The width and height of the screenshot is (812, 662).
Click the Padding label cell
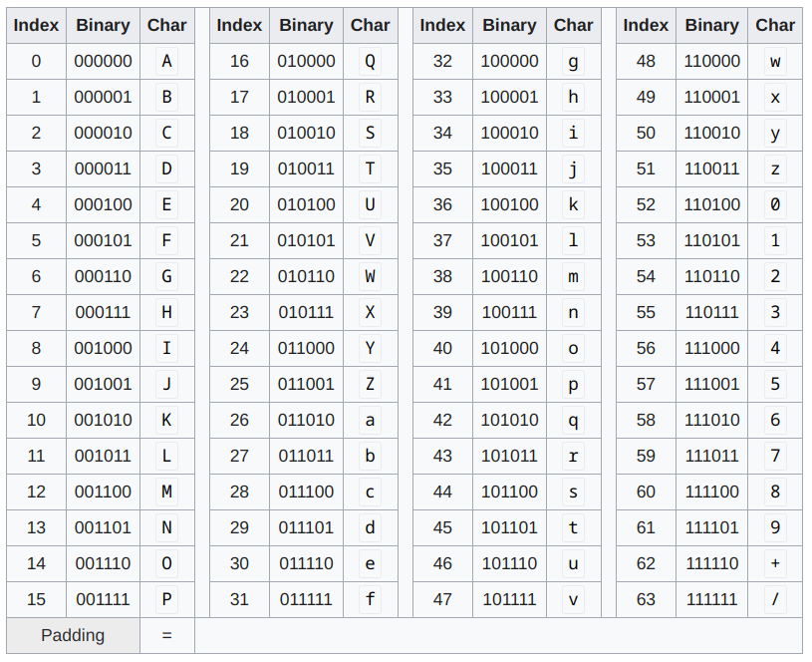click(73, 635)
